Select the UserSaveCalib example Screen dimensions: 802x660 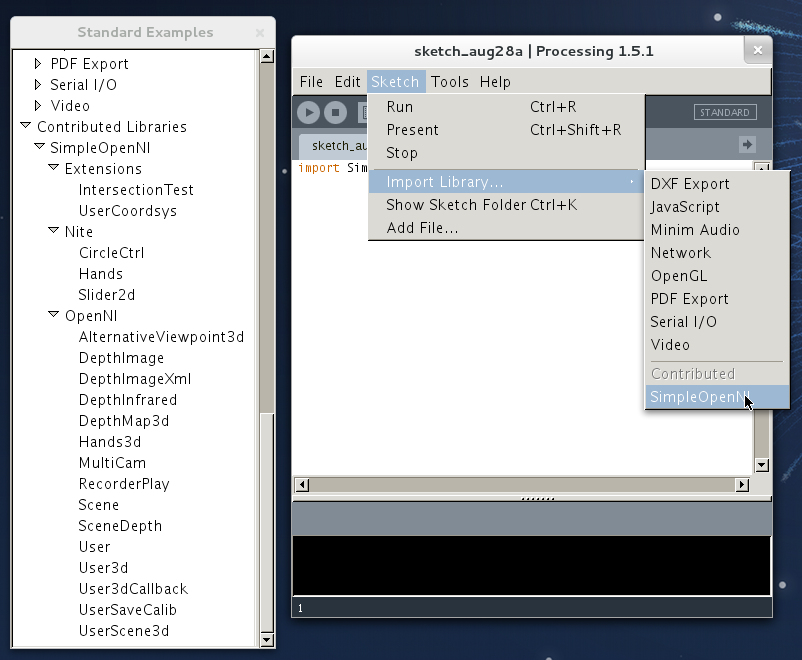128,609
